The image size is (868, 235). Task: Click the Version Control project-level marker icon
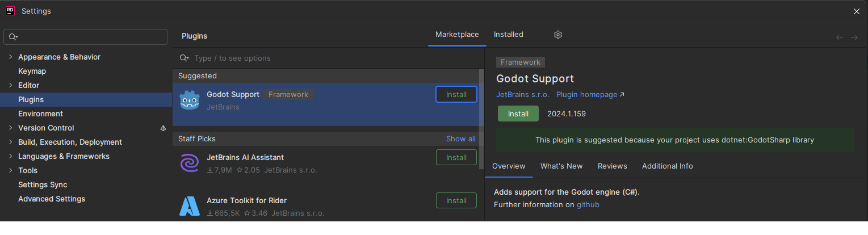[x=163, y=128]
